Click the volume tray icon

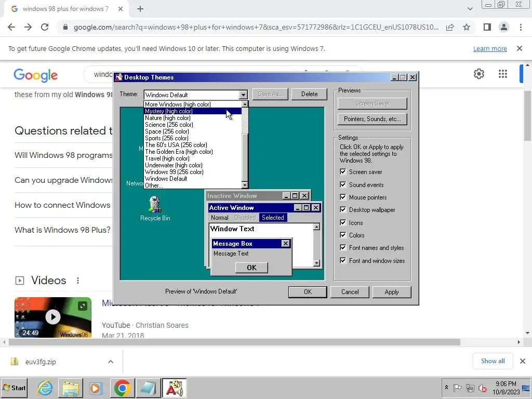click(x=482, y=388)
